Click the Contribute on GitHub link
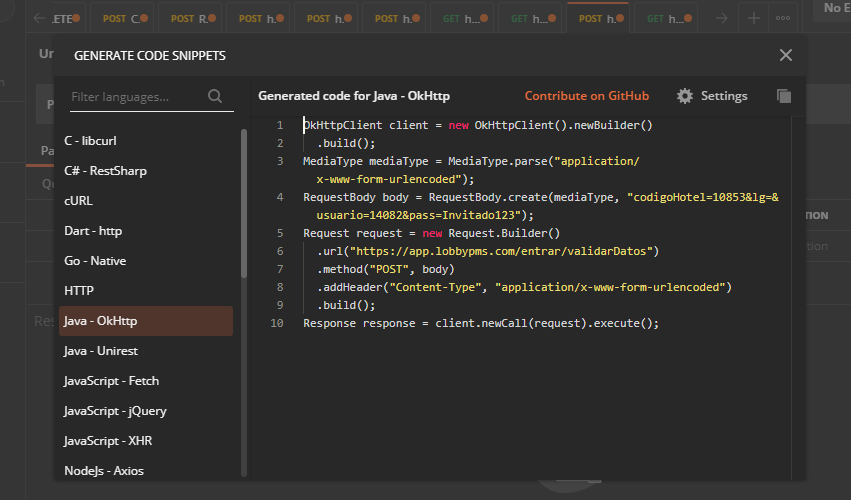 pos(586,96)
